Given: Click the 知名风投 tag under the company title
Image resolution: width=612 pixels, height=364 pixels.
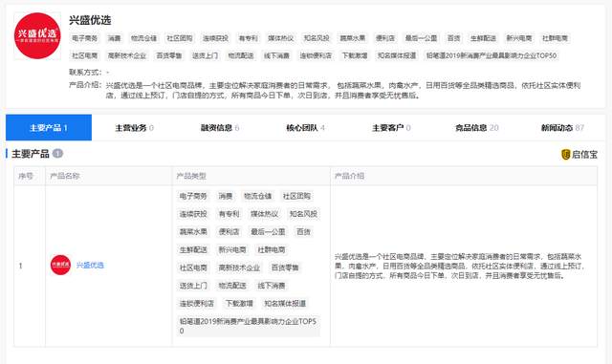Looking at the screenshot, I should [317, 38].
